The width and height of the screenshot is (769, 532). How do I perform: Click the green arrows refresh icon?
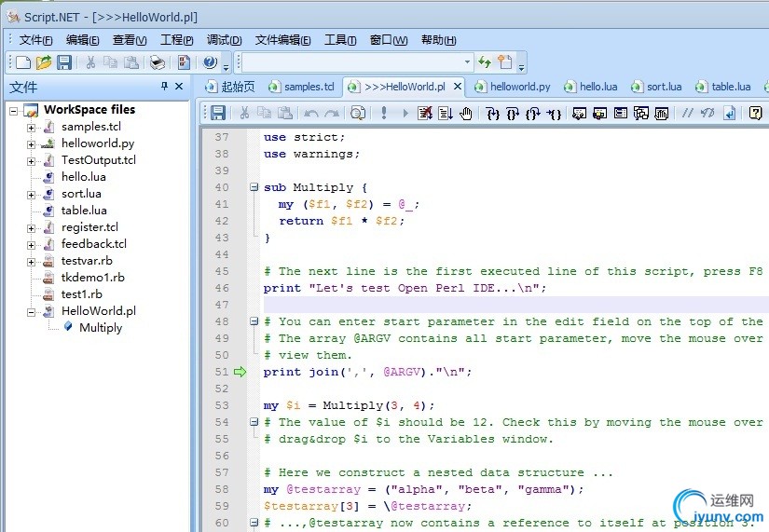(x=485, y=62)
